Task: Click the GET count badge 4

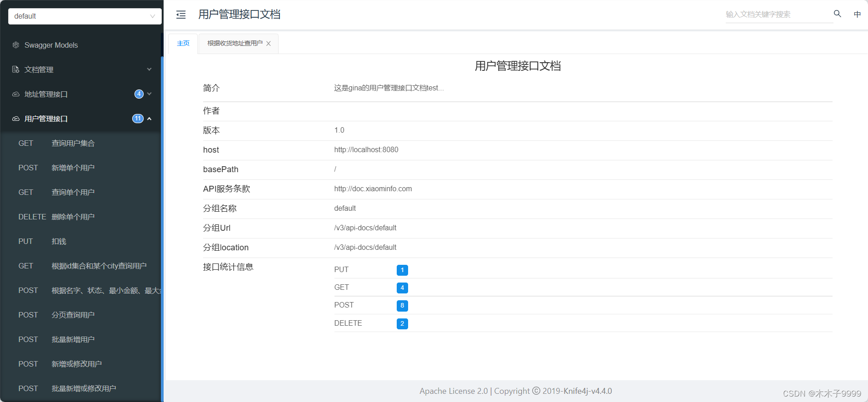Action: click(x=402, y=288)
